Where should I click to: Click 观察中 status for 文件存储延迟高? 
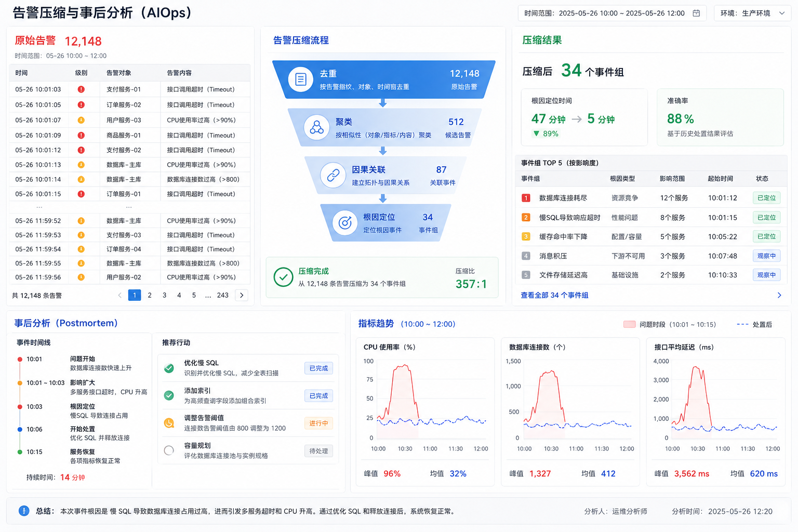pyautogui.click(x=767, y=275)
